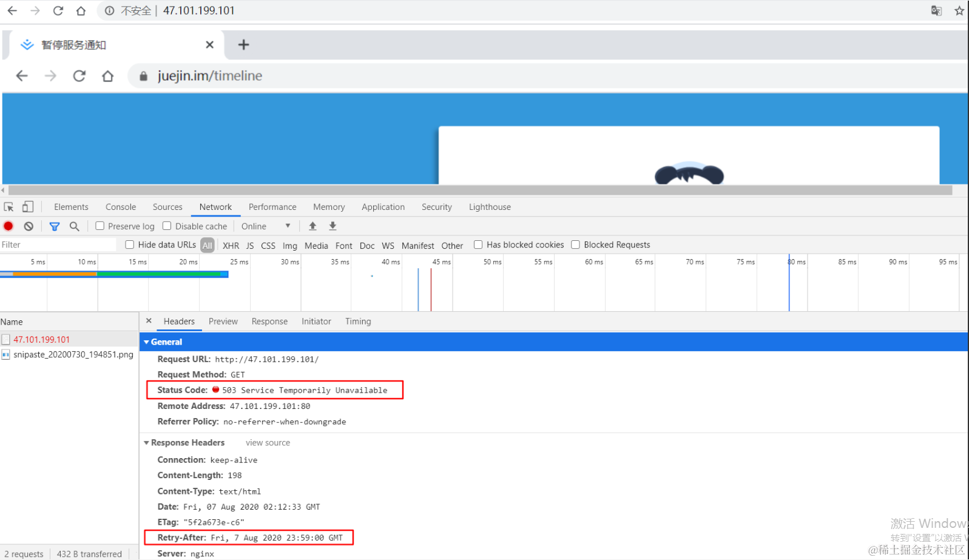Viewport: 969px width, 560px height.
Task: Select request 47.101.199.101 in list
Action: (x=69, y=340)
